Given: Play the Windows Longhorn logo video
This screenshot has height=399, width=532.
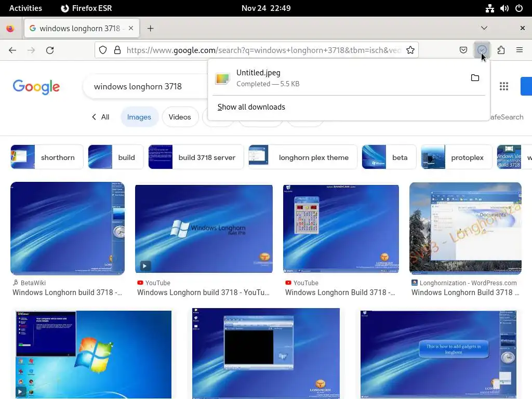Looking at the screenshot, I should pyautogui.click(x=145, y=266).
